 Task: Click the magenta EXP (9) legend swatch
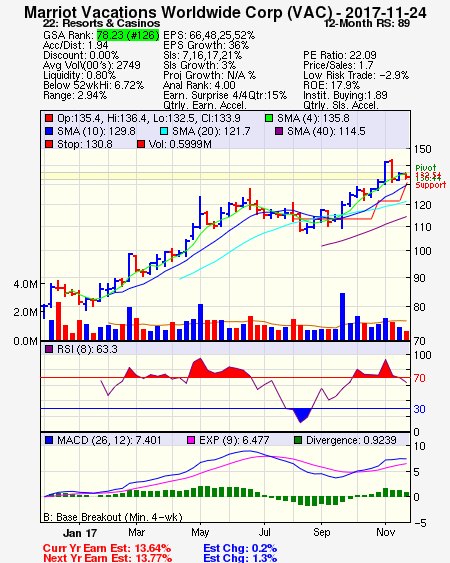pyautogui.click(x=191, y=440)
